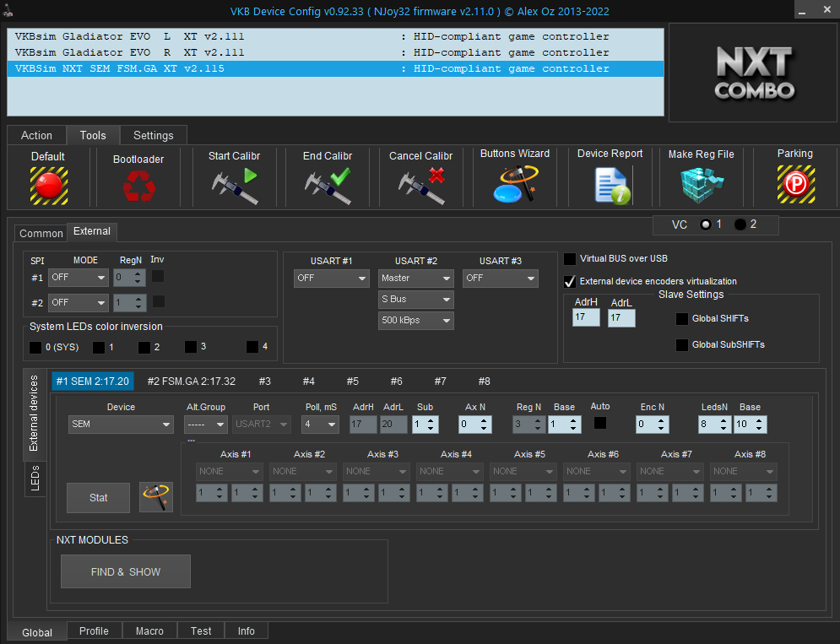Screen dimensions: 840x644
Task: Open the 500 kBps baud rate dropdown
Action: 415,321
